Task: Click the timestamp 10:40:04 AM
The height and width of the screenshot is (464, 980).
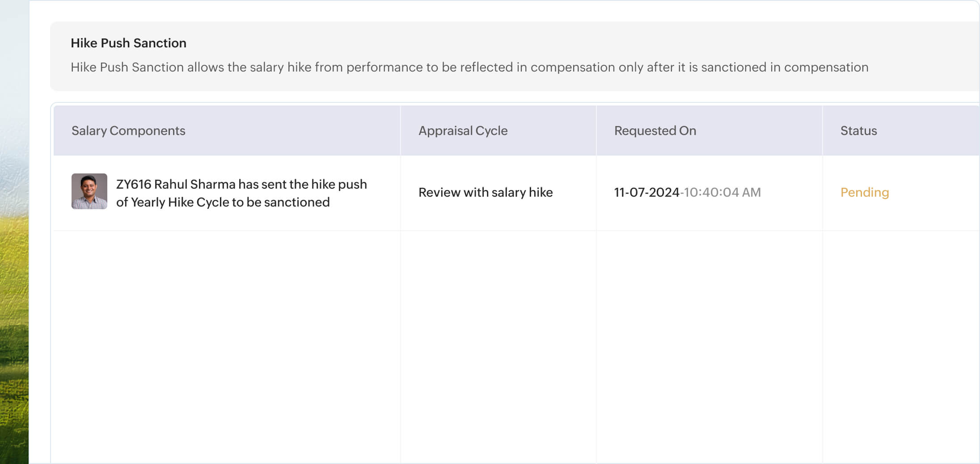Action: [x=722, y=192]
